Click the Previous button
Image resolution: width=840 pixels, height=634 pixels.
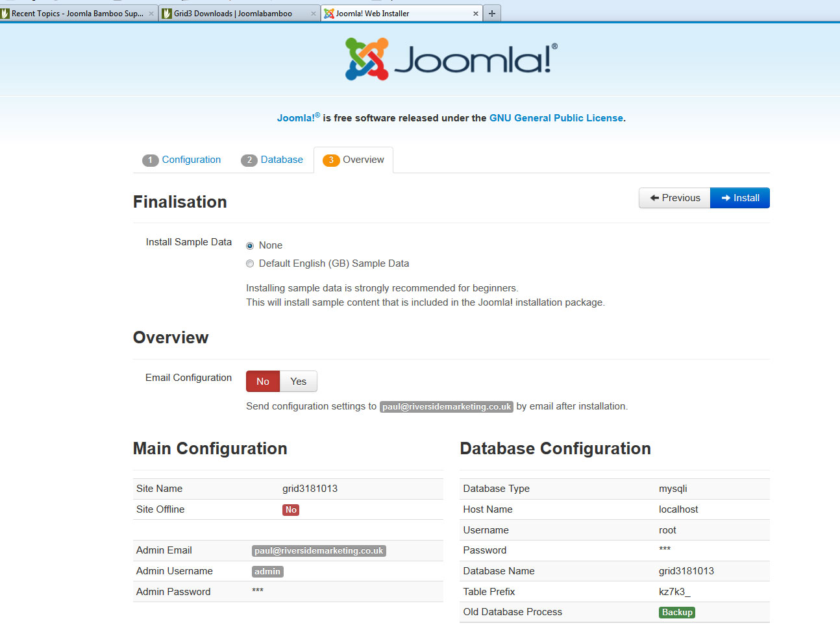pyautogui.click(x=675, y=198)
